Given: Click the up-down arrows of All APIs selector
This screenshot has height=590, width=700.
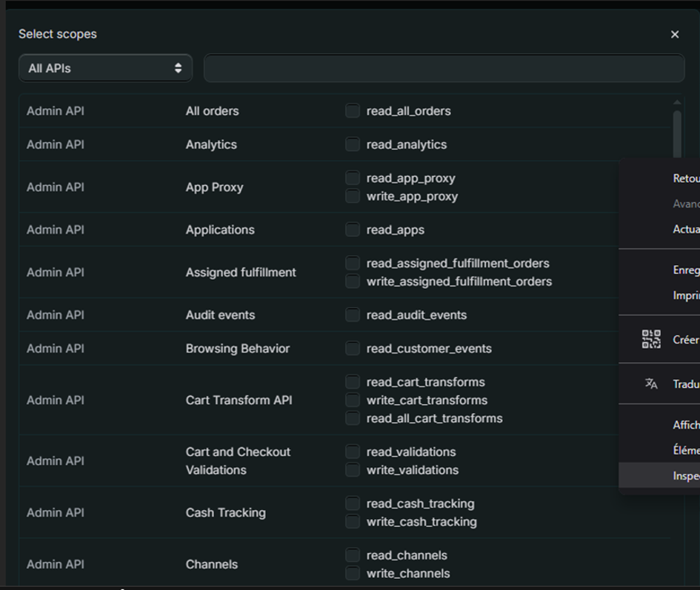Looking at the screenshot, I should 178,68.
